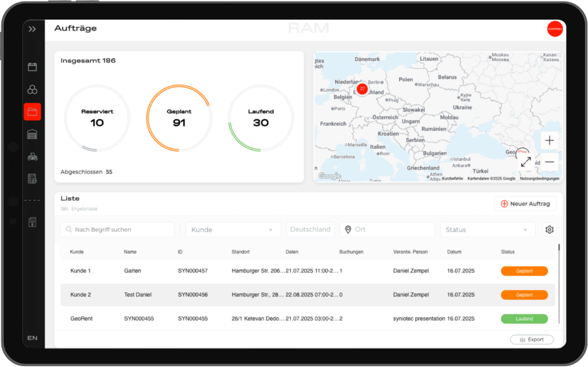
Task: Click the hexagon cluster sidebar icon
Action: click(x=32, y=89)
